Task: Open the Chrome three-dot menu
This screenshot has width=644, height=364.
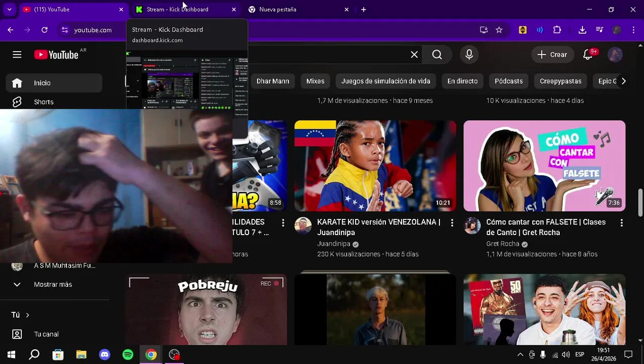Action: tap(633, 30)
